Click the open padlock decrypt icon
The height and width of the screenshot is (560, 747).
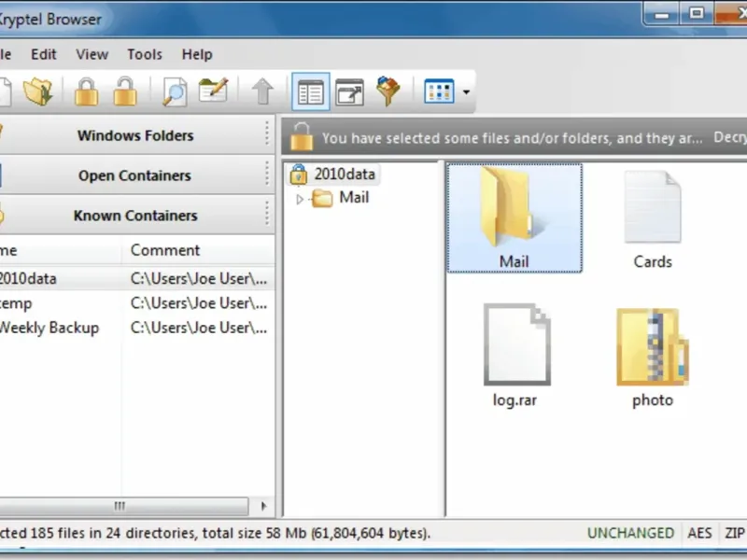click(125, 91)
